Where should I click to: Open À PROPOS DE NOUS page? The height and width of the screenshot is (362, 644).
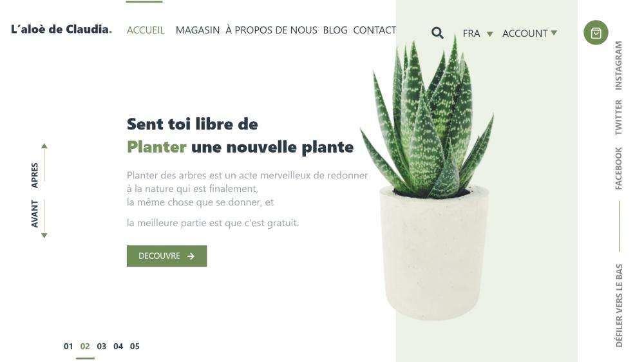point(271,30)
